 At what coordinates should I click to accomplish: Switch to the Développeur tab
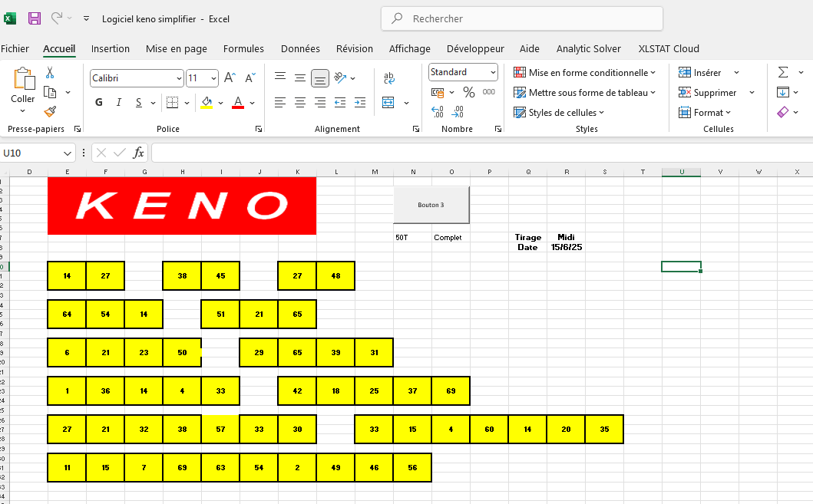coord(475,48)
